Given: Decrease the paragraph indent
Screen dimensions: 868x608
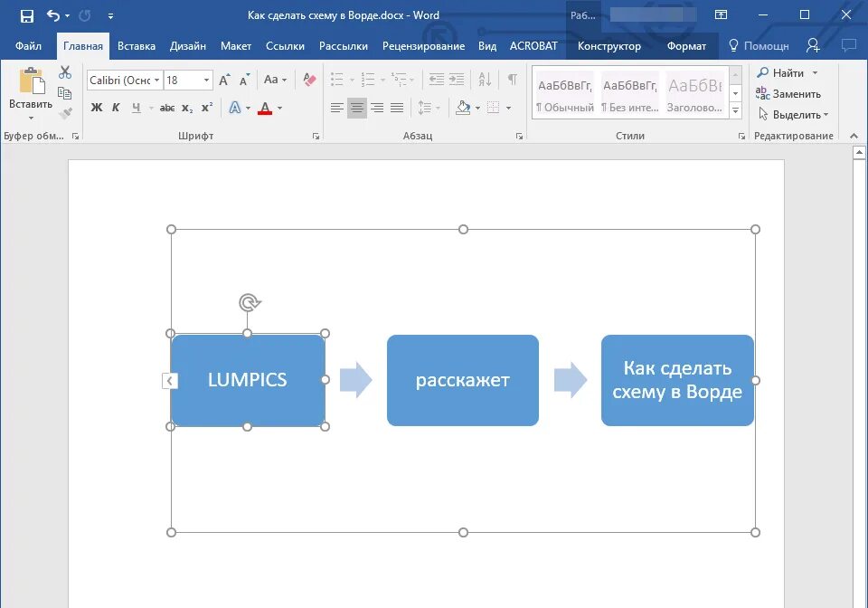Looking at the screenshot, I should point(437,80).
